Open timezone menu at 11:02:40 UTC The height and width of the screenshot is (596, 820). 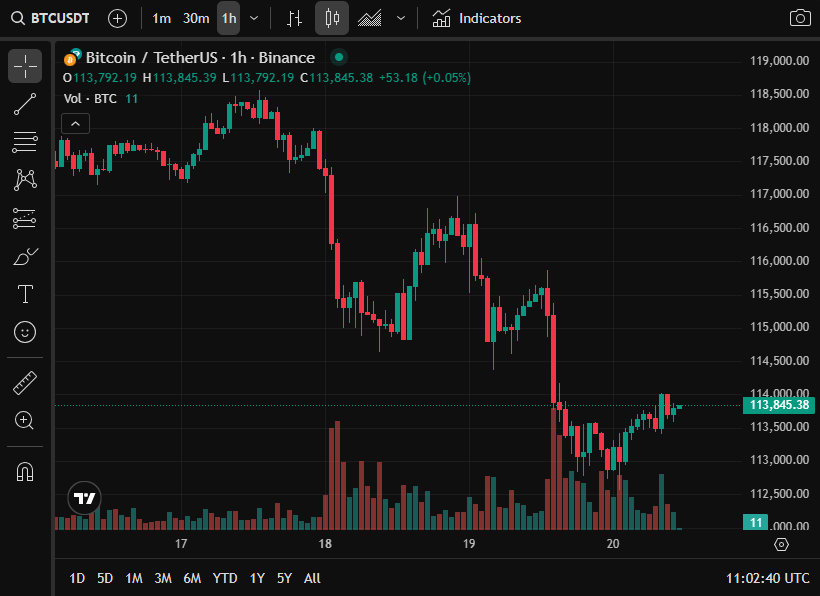[768, 578]
